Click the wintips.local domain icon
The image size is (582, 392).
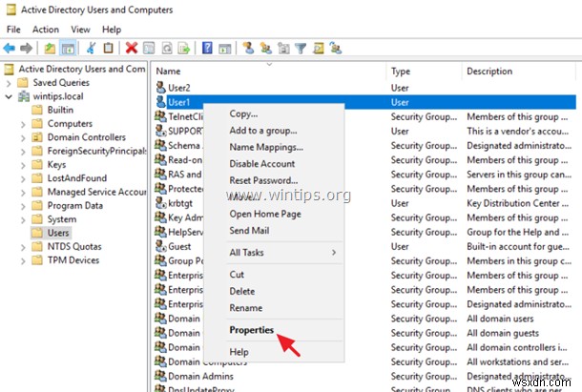tap(24, 96)
